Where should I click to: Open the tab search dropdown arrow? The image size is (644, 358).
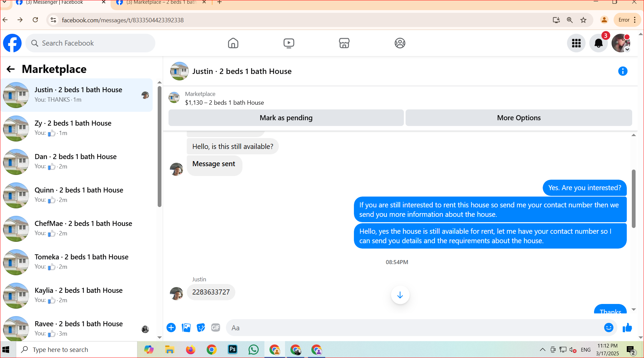point(5,2)
